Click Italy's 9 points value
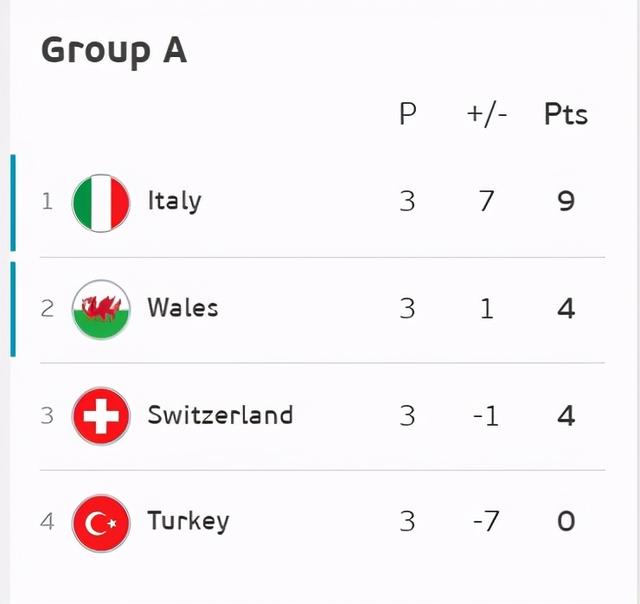 (x=566, y=202)
